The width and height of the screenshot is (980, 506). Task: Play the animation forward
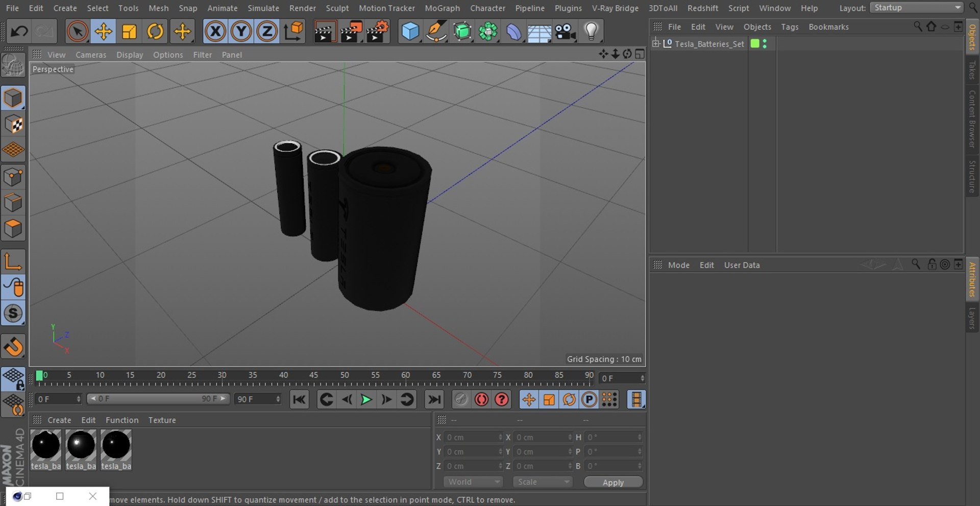(x=366, y=400)
